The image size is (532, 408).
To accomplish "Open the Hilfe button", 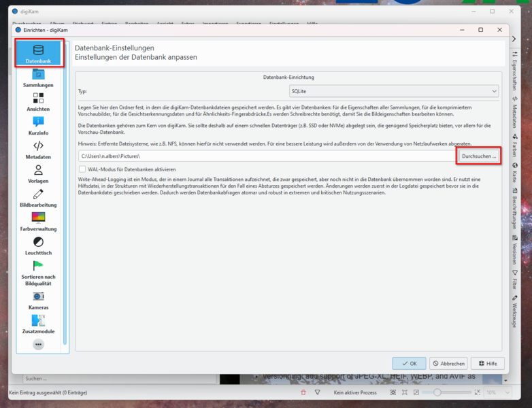I will (x=488, y=363).
